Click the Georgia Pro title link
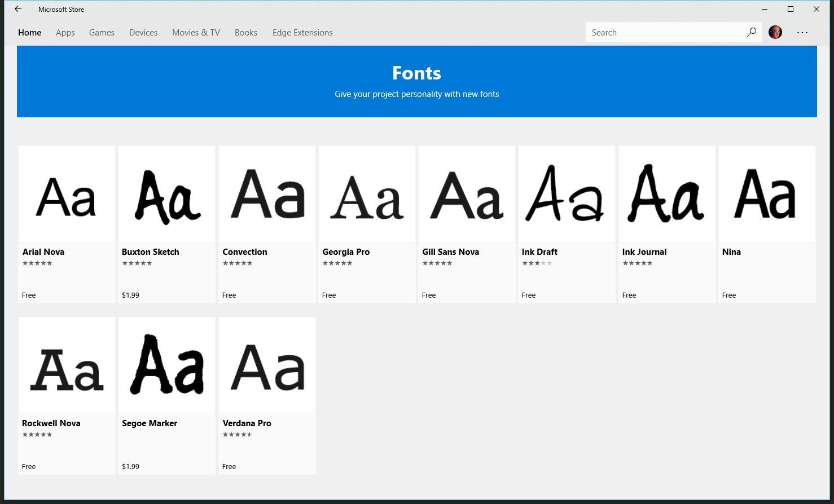 coord(346,252)
